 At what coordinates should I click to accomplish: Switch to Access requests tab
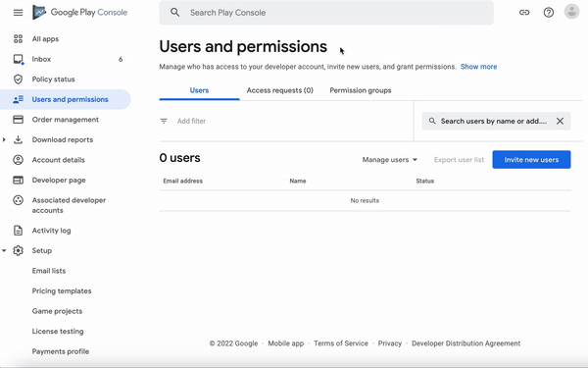coord(279,90)
